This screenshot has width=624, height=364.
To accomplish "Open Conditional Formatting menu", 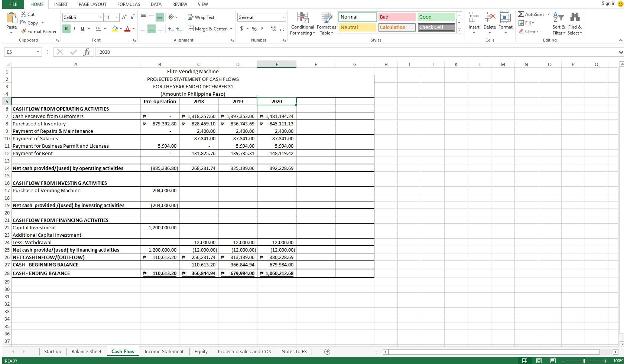I will [x=302, y=23].
